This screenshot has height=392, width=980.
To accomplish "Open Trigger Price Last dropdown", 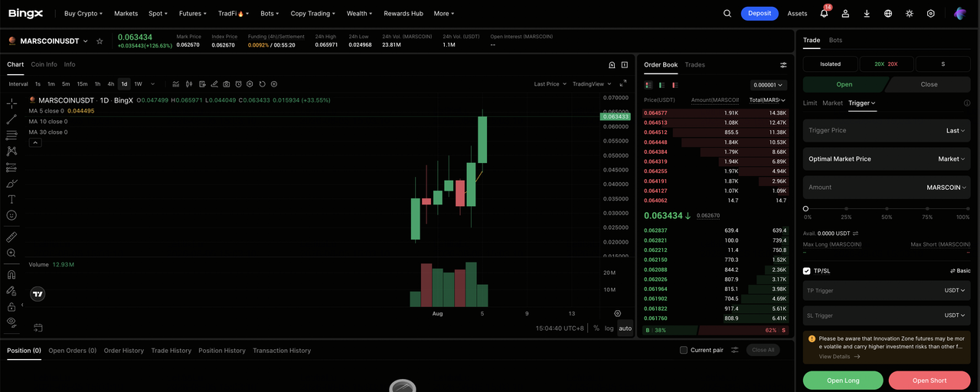I will [956, 130].
